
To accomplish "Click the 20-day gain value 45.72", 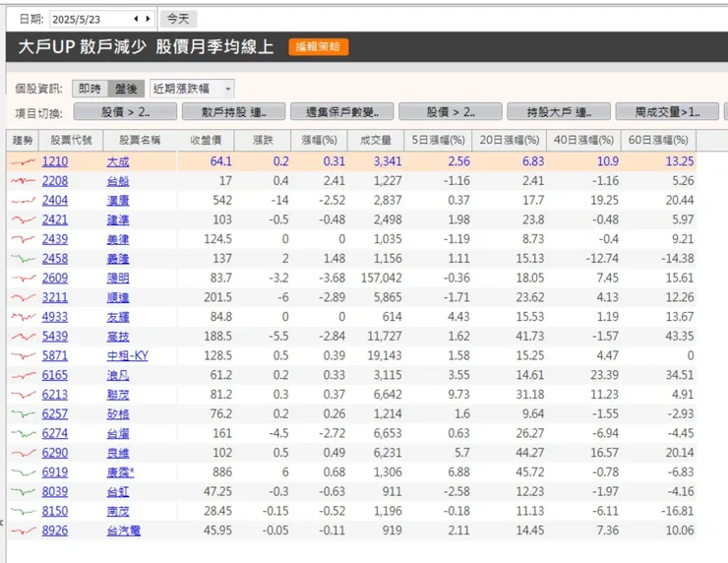I will 529,472.
